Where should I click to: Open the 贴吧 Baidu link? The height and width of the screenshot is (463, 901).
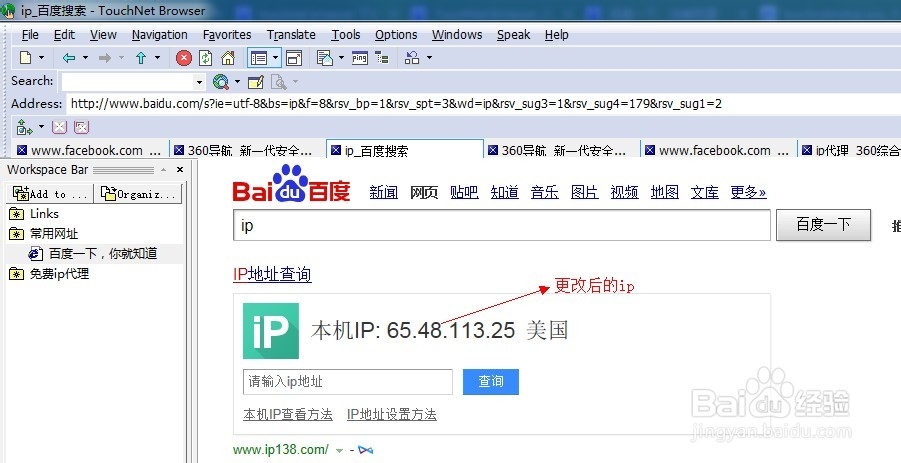coord(464,192)
